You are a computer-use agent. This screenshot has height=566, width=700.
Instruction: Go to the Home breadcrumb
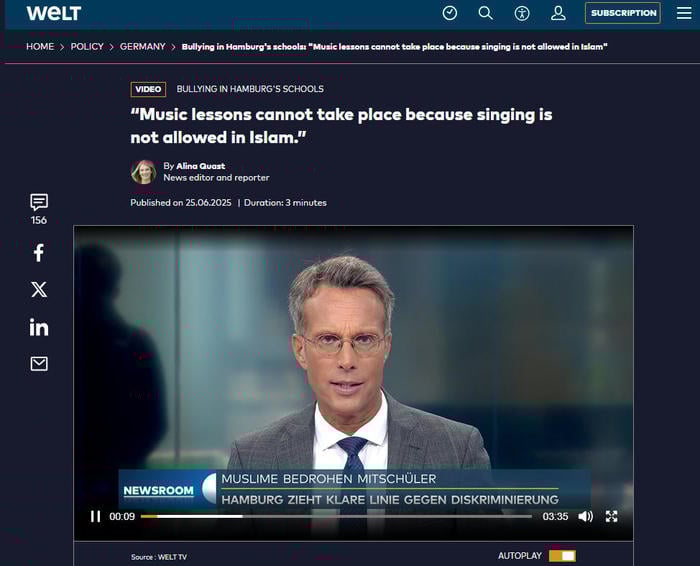(x=40, y=47)
